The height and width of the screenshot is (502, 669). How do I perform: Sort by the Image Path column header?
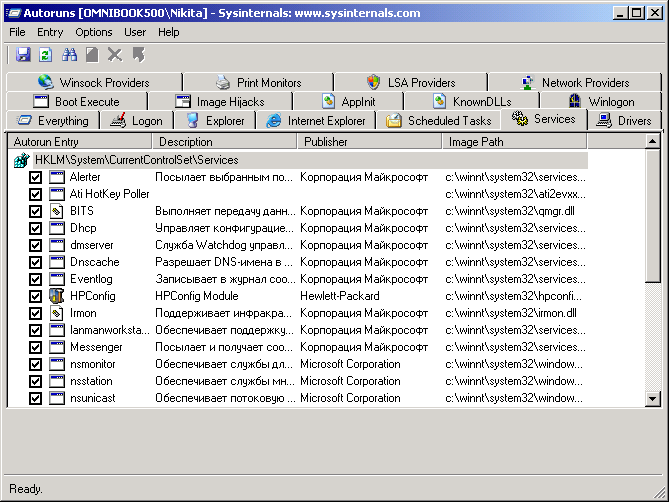(514, 142)
